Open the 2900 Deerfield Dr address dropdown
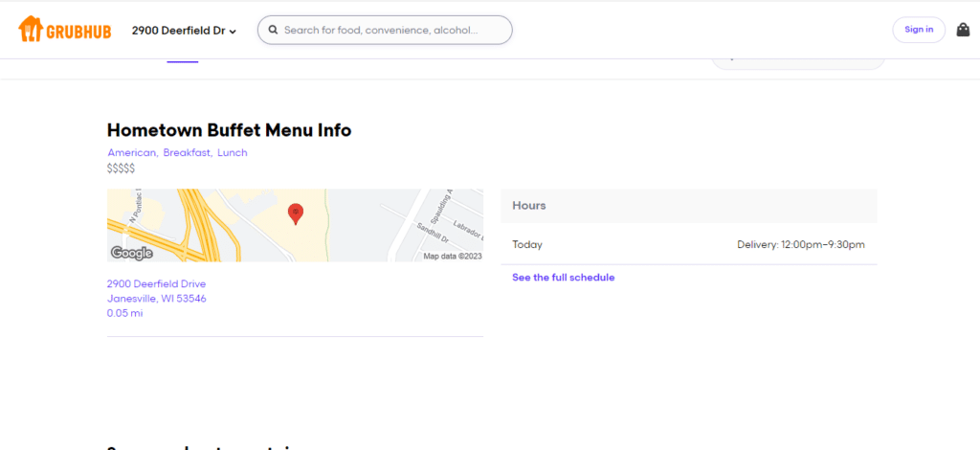The image size is (980, 450). coord(184,31)
